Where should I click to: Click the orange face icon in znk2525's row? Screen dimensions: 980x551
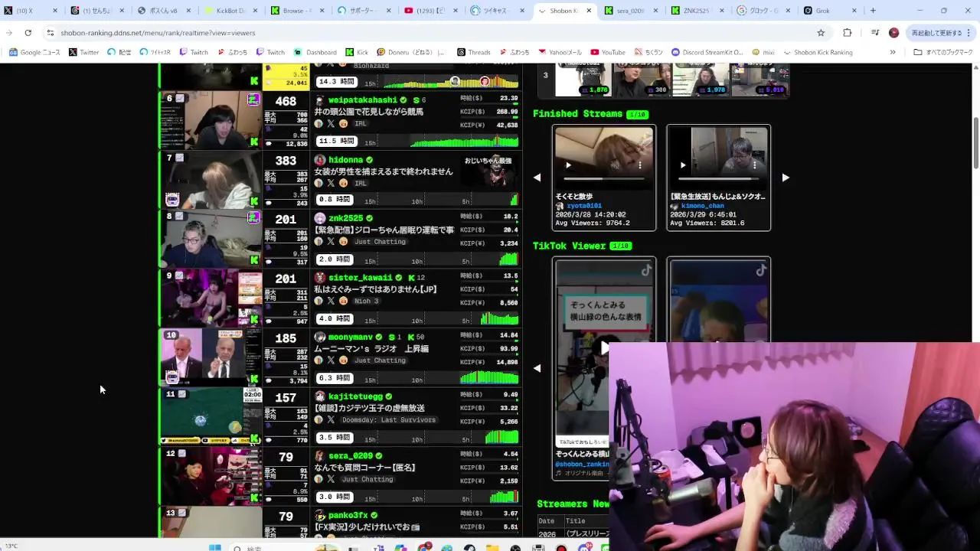(344, 242)
